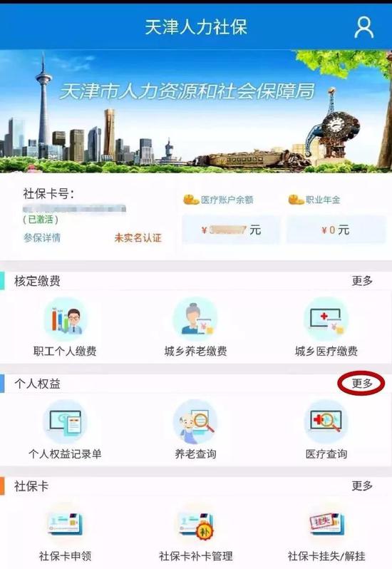This screenshot has height=569, width=392.
Task: Open the 参保详情 link
Action: (42, 237)
